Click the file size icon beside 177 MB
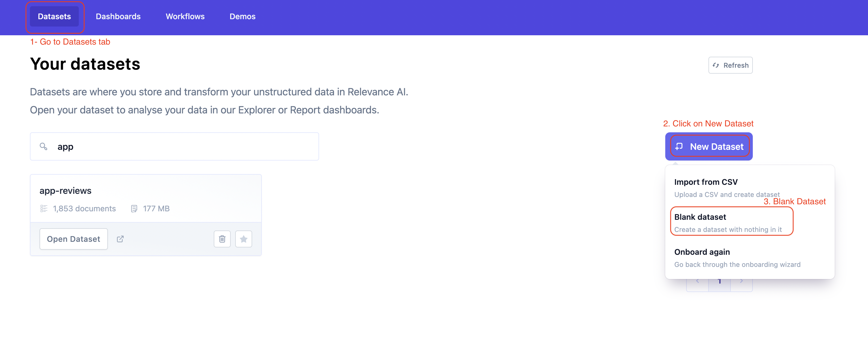Viewport: 868px width, 360px height. 134,208
